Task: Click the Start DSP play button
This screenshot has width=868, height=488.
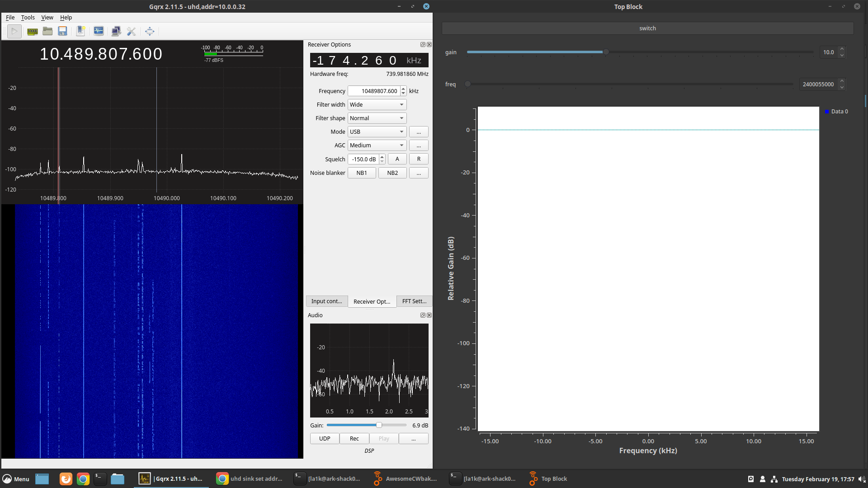Action: pyautogui.click(x=14, y=31)
